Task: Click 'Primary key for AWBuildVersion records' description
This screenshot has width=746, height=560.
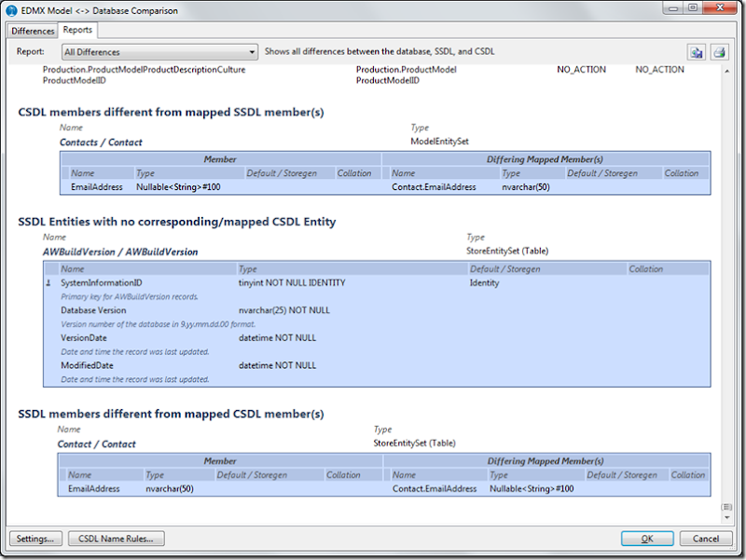Action: [x=130, y=296]
